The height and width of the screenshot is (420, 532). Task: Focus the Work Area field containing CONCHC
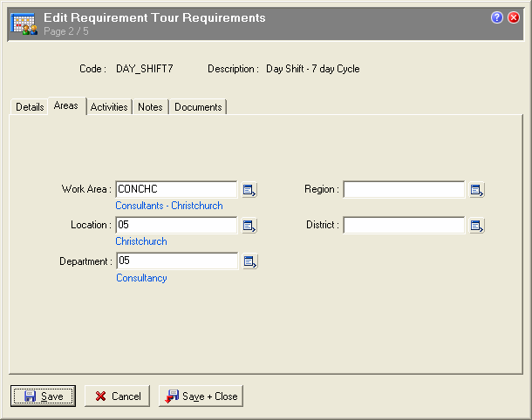click(x=176, y=189)
